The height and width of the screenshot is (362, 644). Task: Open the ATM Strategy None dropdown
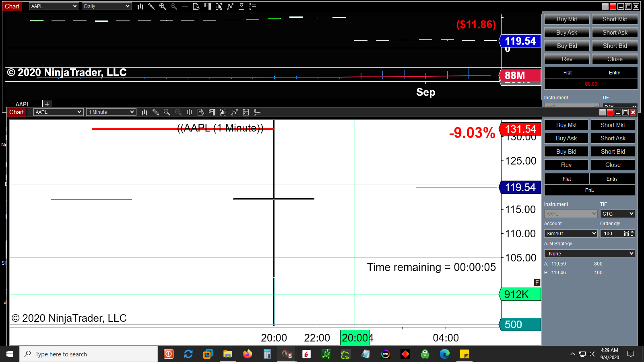coord(590,254)
